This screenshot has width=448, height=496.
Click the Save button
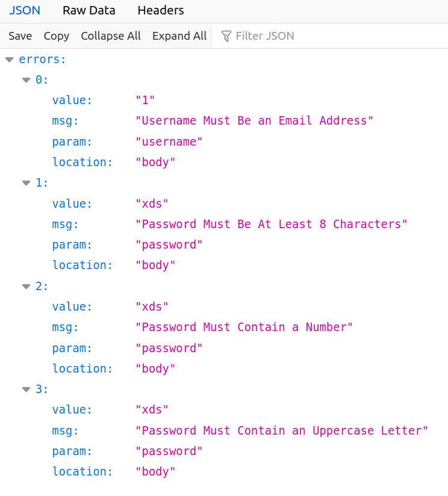(20, 36)
